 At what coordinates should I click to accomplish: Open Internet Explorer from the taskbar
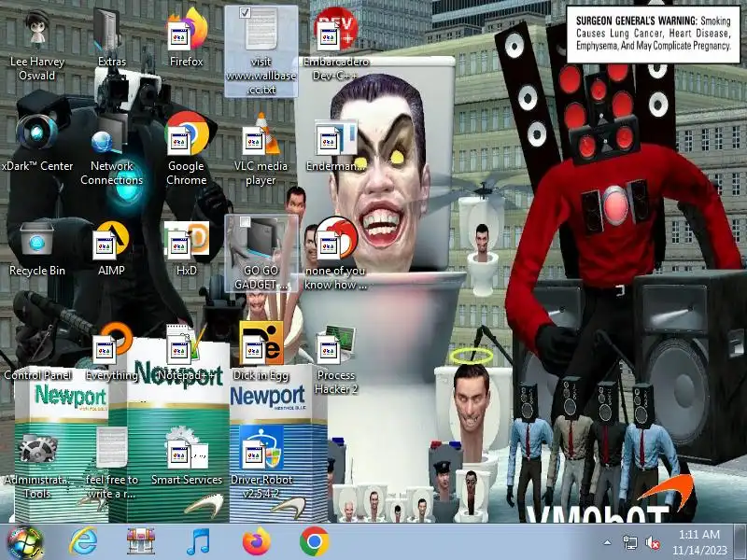[x=83, y=542]
